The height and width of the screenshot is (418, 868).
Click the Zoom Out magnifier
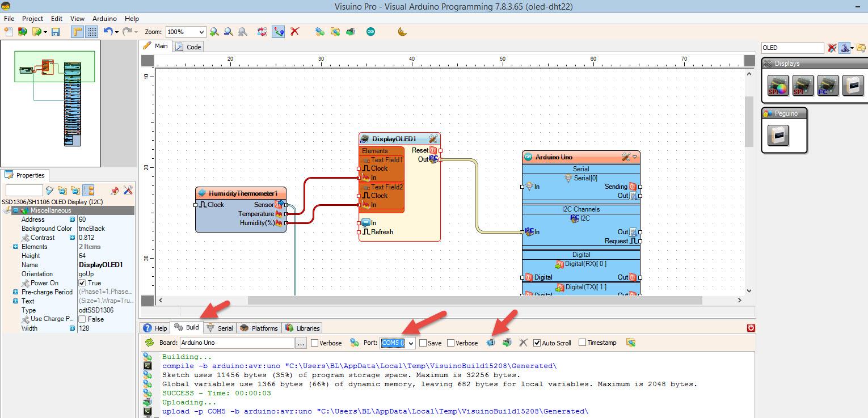(x=228, y=32)
